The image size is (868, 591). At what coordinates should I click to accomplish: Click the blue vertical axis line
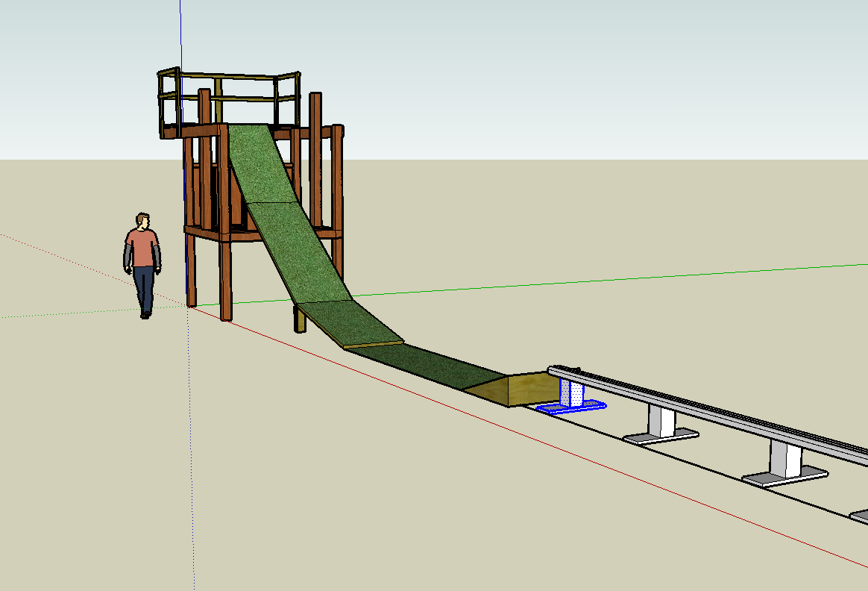[x=180, y=37]
